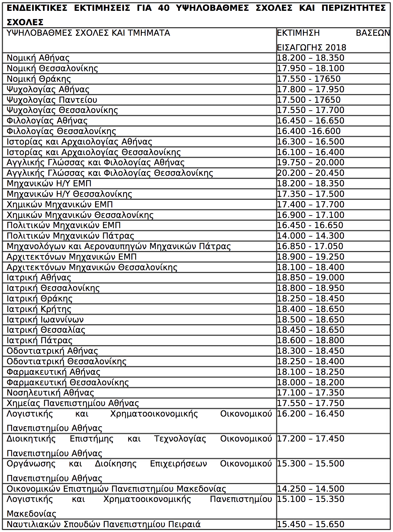The image size is (393, 532).
Task: Click the value '16.900 – 17.100'
Action: click(x=311, y=215)
